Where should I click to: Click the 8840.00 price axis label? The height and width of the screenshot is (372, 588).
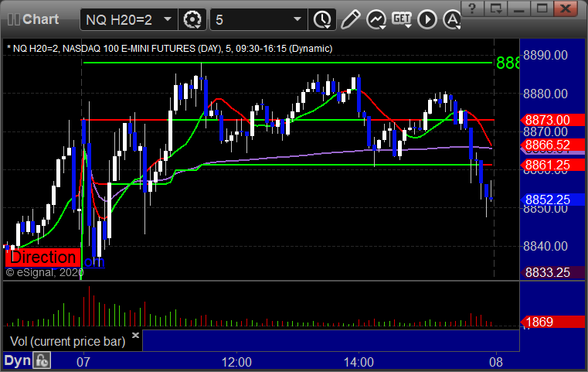(546, 246)
